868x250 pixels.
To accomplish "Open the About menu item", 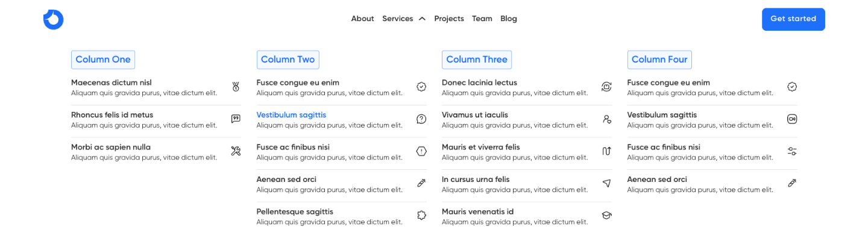I will tap(362, 19).
